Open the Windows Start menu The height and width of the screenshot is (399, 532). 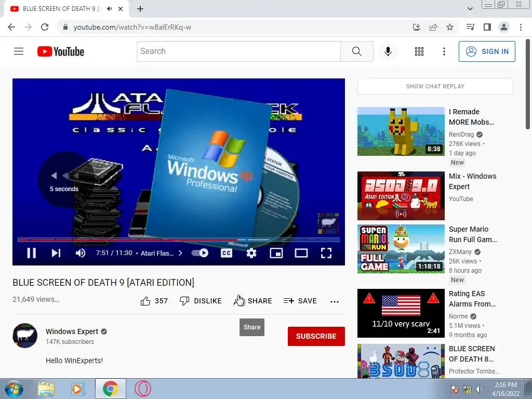click(14, 389)
